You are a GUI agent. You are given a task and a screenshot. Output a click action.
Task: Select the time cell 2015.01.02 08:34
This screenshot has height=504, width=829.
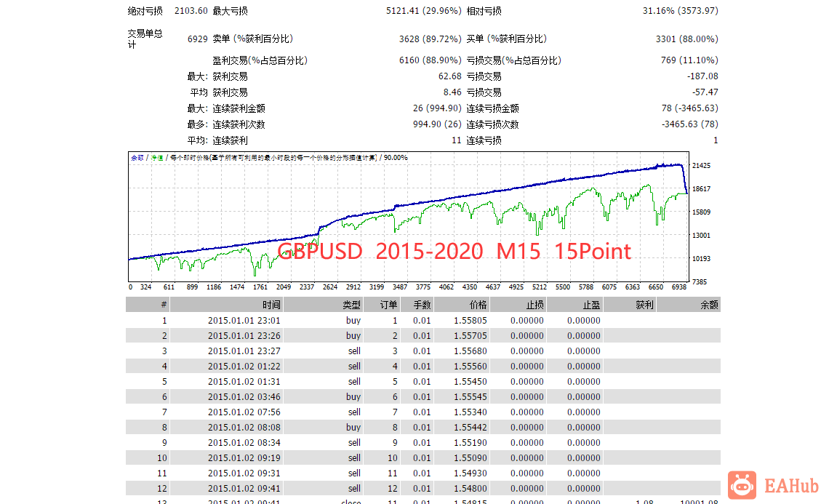[x=244, y=443]
